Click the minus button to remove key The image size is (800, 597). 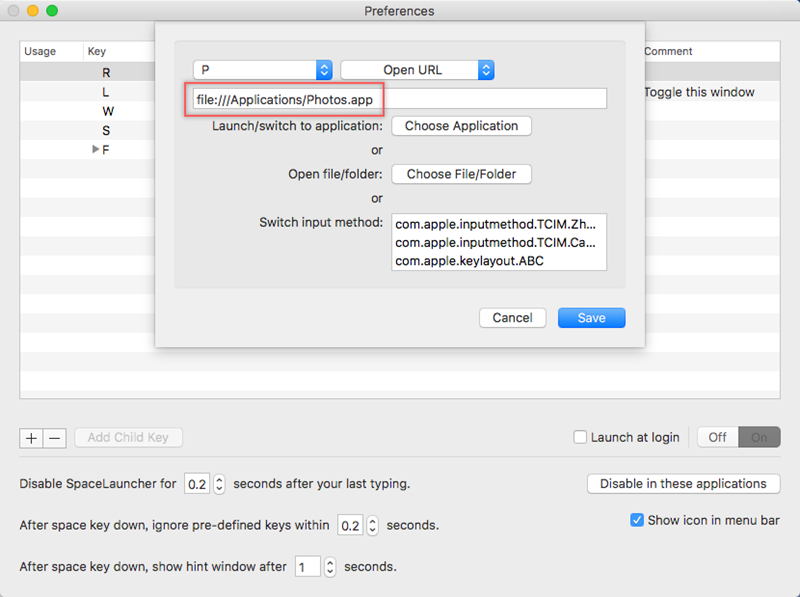click(55, 437)
